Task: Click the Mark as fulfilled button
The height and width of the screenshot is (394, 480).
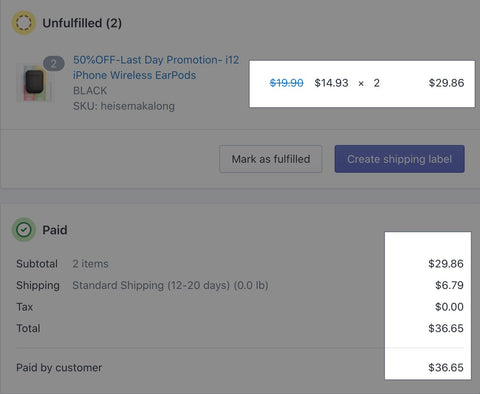Action: 271,159
